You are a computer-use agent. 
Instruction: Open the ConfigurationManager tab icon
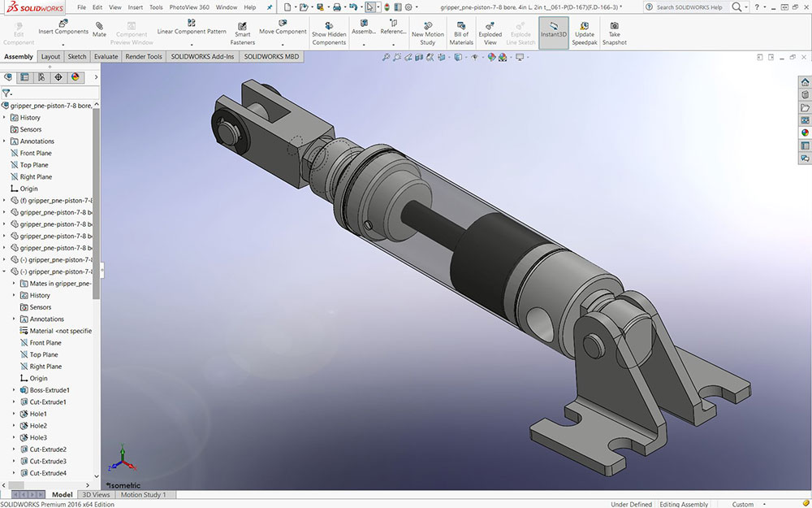click(41, 77)
